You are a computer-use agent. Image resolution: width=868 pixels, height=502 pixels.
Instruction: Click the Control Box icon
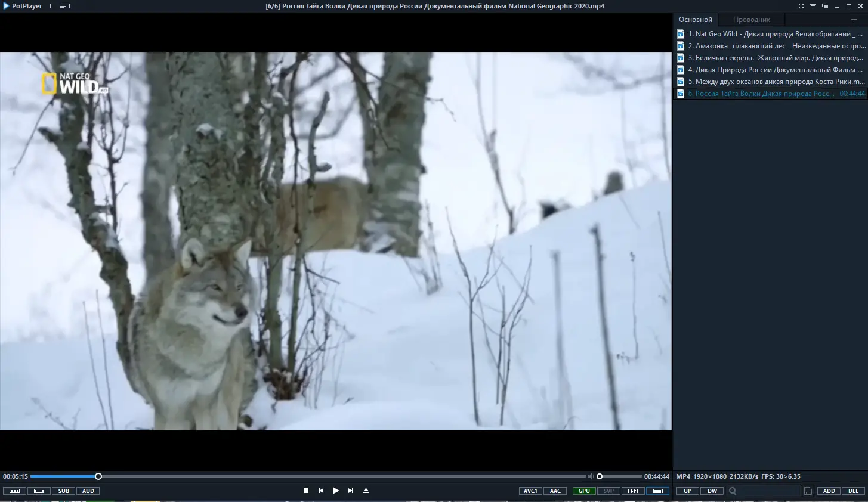(14, 491)
